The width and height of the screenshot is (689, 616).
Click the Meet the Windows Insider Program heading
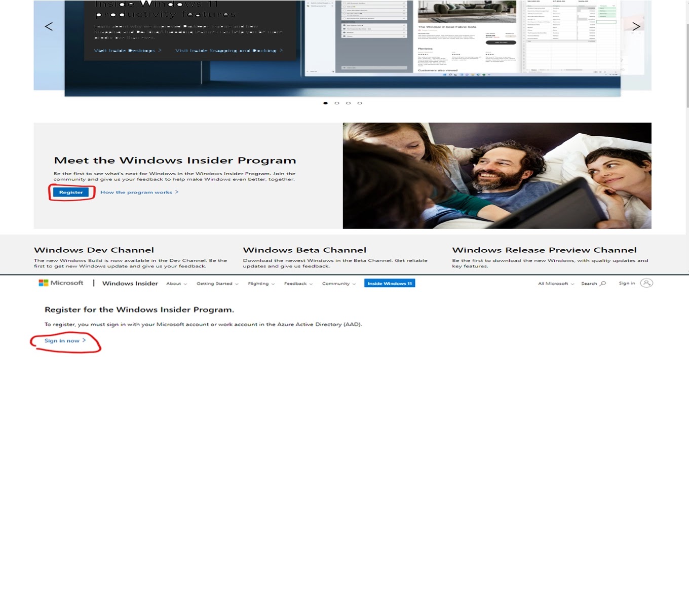(x=175, y=160)
